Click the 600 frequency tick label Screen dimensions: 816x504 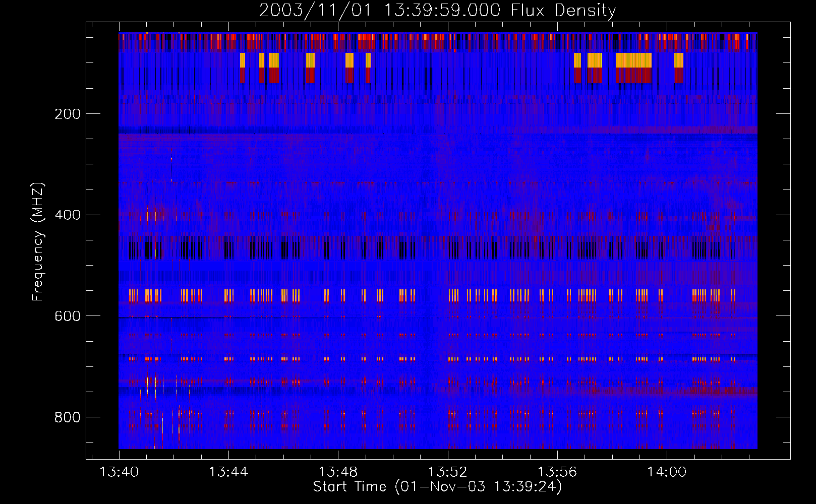68,316
